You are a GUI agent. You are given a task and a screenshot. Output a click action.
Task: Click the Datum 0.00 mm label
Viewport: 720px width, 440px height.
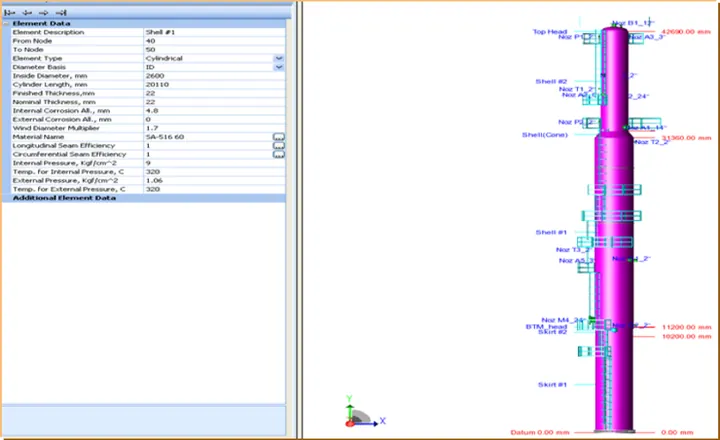540,432
